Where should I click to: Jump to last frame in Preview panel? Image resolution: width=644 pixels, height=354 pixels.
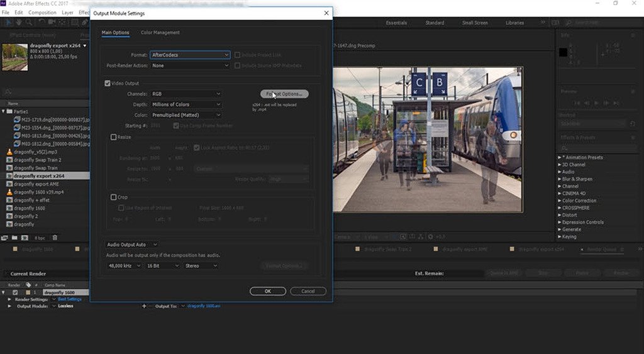point(616,103)
